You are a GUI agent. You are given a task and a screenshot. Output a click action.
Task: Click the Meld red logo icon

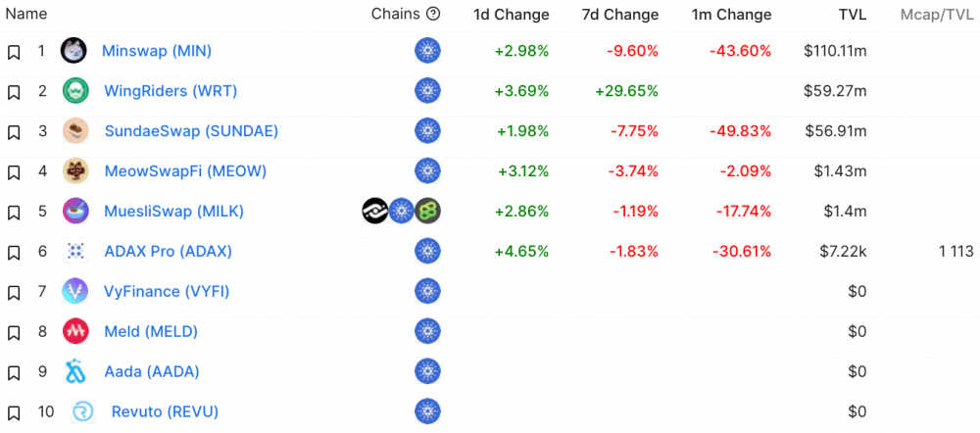pos(75,331)
